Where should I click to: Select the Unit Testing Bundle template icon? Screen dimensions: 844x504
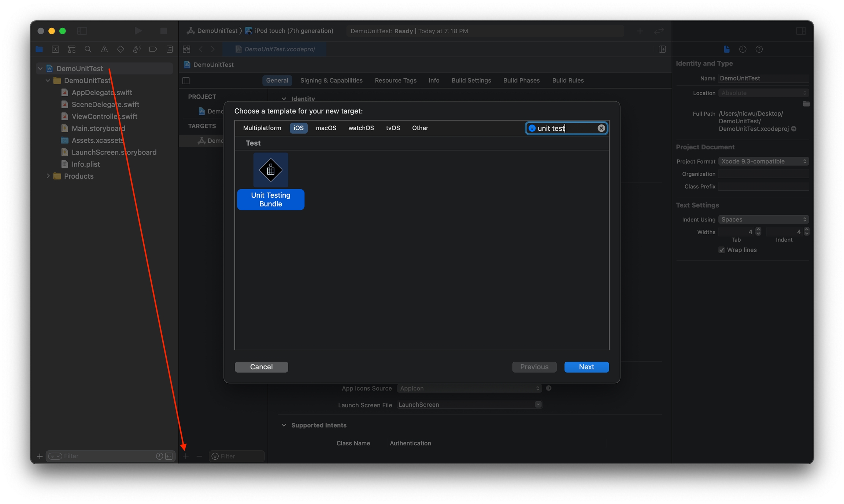point(270,170)
